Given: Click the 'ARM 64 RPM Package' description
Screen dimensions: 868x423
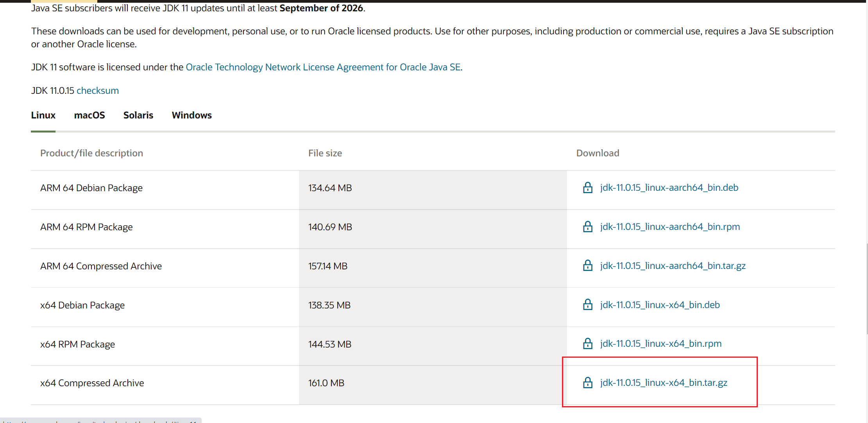Looking at the screenshot, I should [86, 227].
